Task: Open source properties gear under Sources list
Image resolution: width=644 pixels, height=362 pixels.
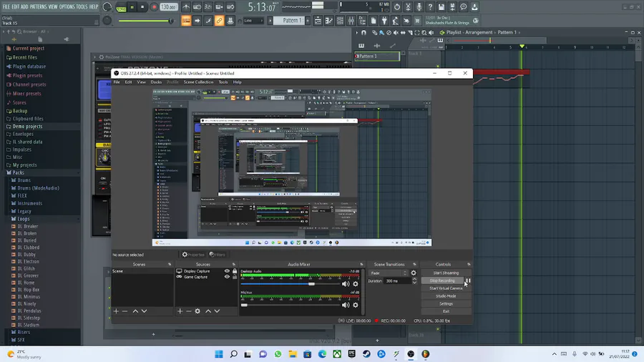Action: point(197,311)
